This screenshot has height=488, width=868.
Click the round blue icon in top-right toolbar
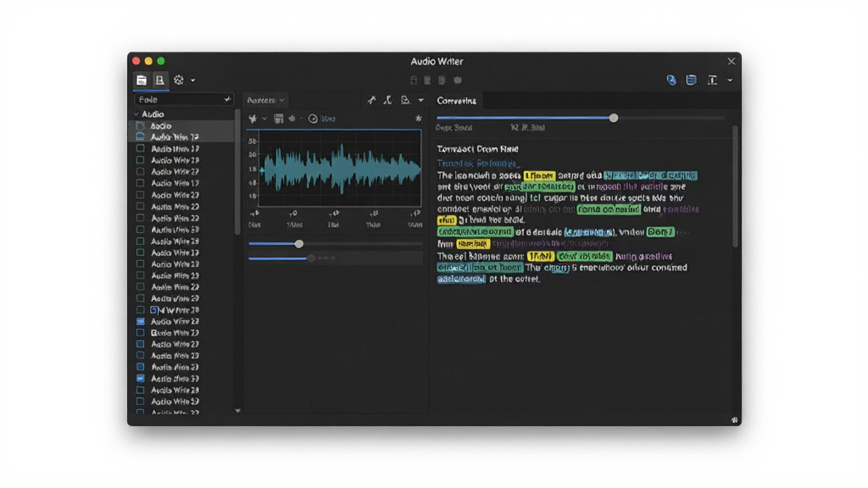coord(671,80)
